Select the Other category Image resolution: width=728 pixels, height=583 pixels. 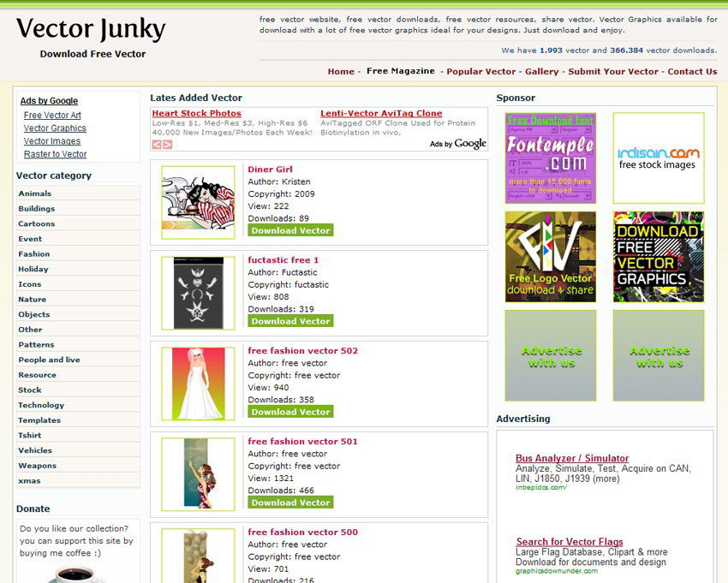78,330
